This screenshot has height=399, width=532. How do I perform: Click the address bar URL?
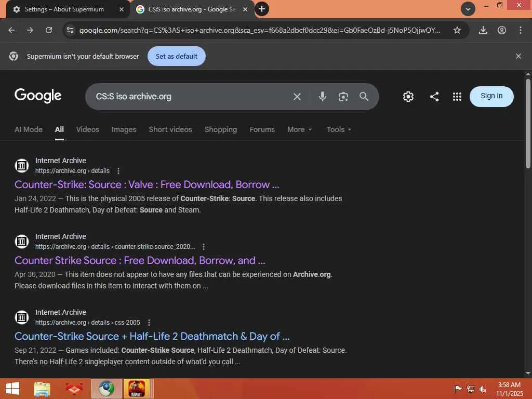[260, 30]
